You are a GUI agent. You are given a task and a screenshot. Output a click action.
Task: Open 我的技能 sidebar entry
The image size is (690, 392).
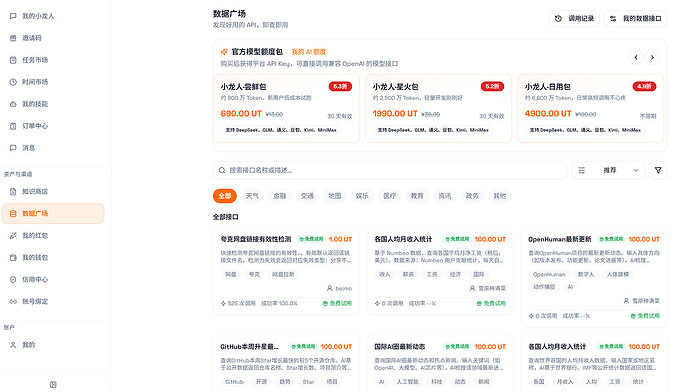53,104
